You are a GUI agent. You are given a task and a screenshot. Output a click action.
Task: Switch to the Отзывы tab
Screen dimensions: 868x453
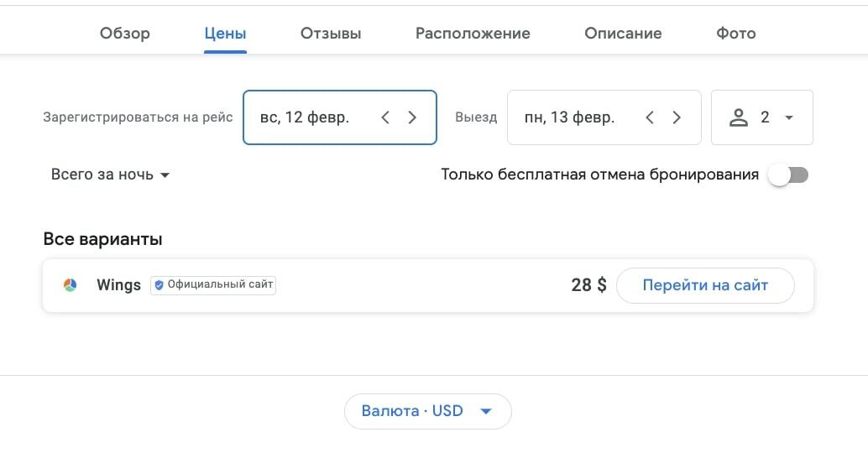331,34
